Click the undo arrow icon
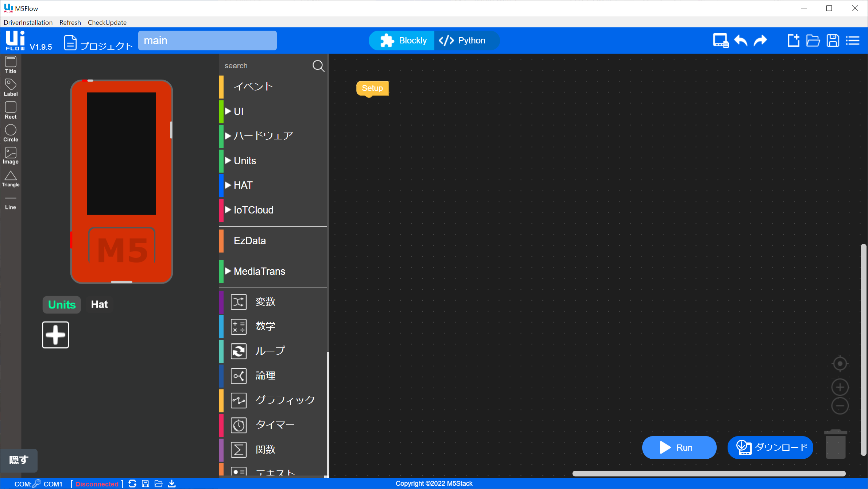This screenshot has width=868, height=489. 741,41
